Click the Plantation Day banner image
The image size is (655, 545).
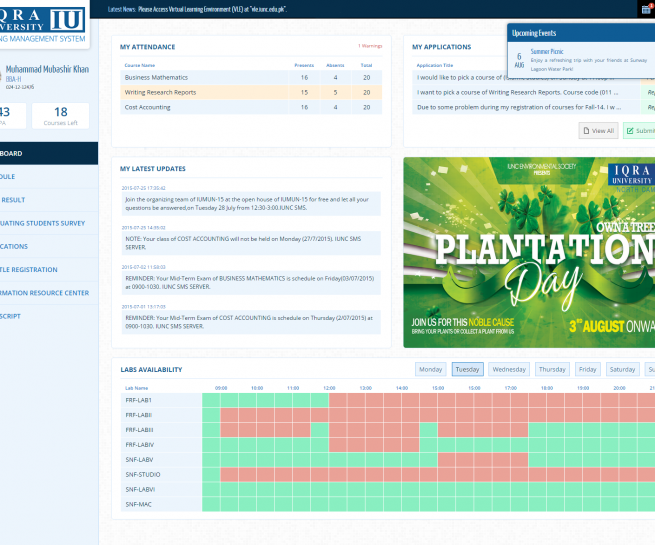tap(529, 252)
